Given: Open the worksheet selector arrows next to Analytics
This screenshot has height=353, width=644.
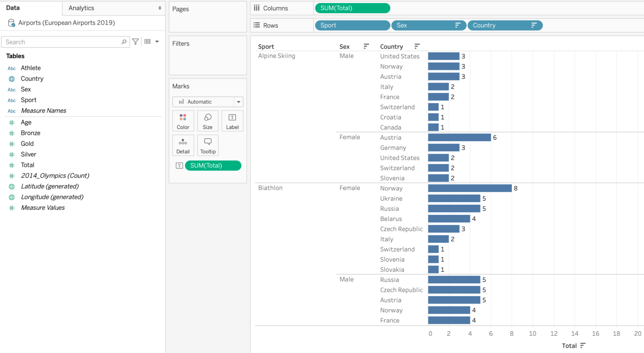Looking at the screenshot, I should (x=159, y=8).
